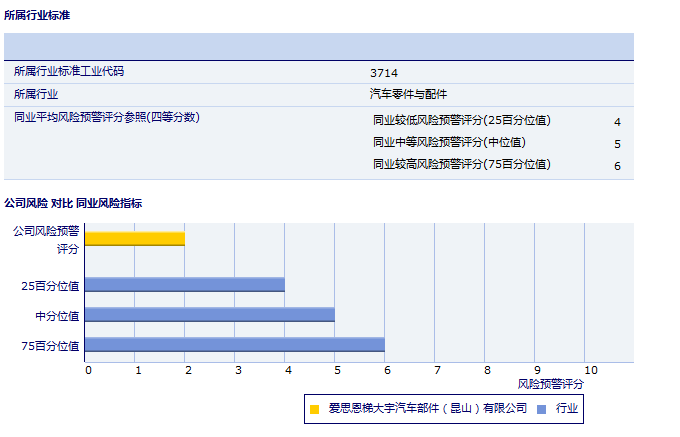Click the 25百分位值 blue bar
This screenshot has width=680, height=437.
click(x=185, y=284)
